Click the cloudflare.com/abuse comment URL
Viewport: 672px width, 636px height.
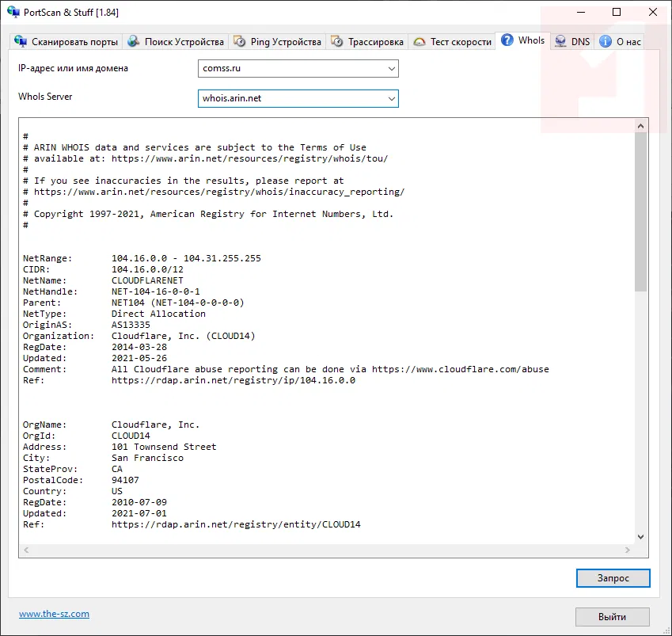pos(461,369)
